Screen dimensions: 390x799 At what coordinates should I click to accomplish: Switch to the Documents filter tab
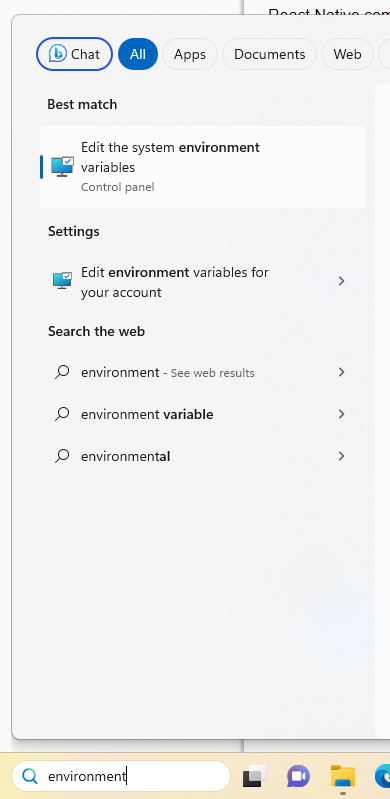(x=269, y=54)
